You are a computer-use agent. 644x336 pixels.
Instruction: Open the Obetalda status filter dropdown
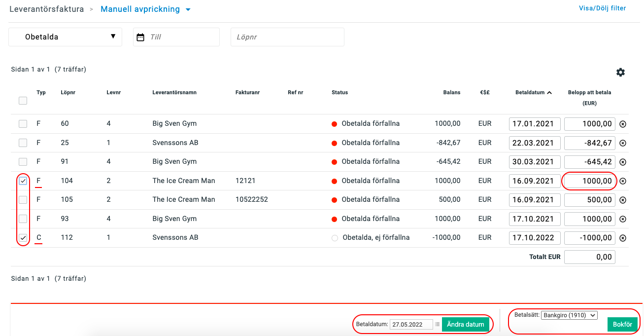(x=65, y=37)
